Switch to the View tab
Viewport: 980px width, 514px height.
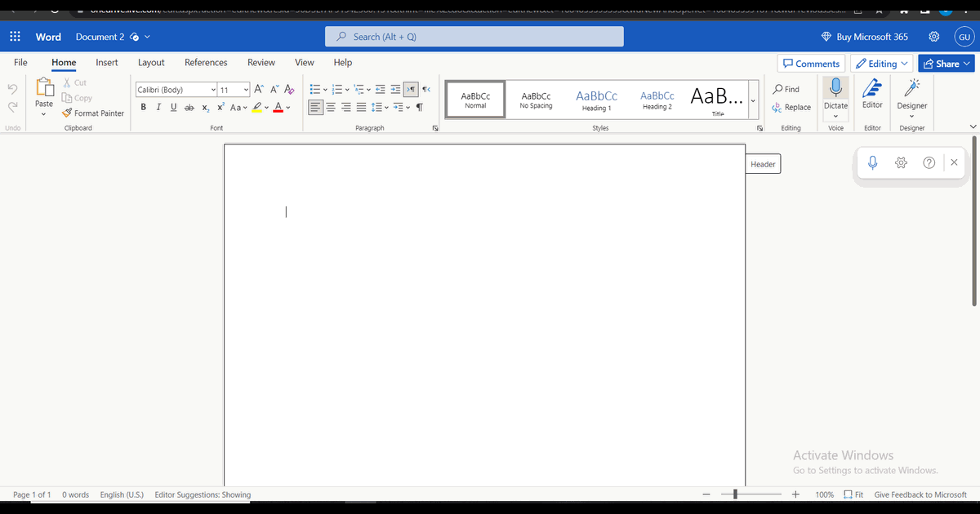[305, 62]
